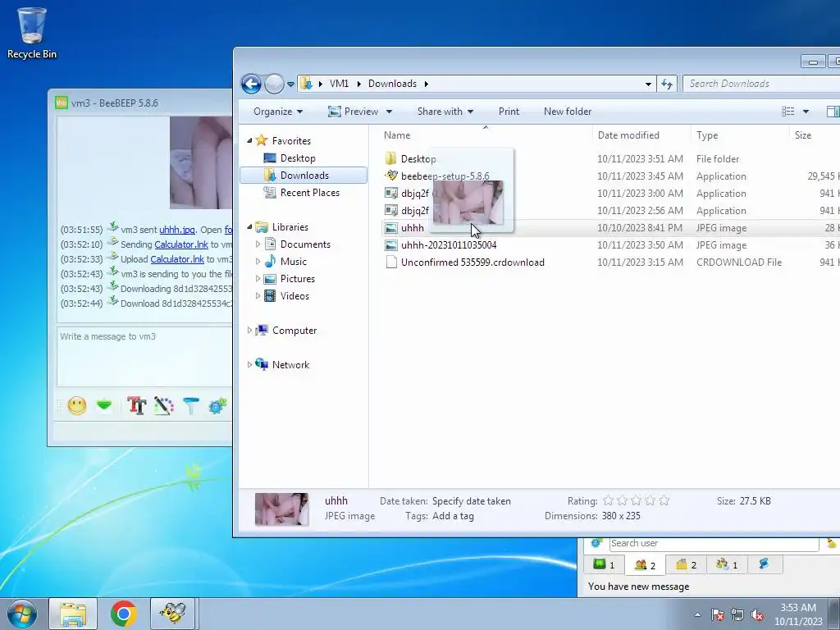
Task: Select Downloads in the navigation pane
Action: (x=304, y=176)
